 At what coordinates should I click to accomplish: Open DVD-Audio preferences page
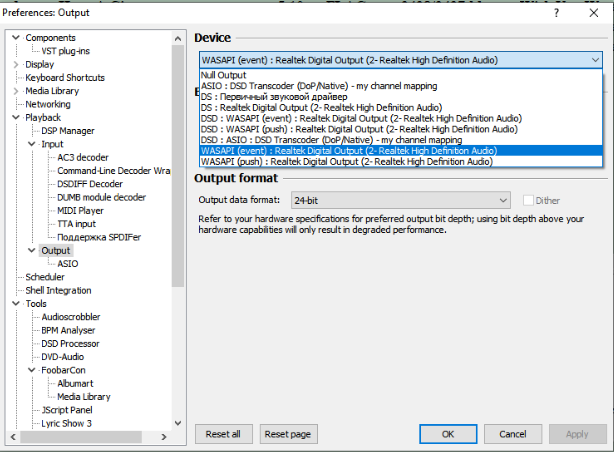(x=63, y=356)
